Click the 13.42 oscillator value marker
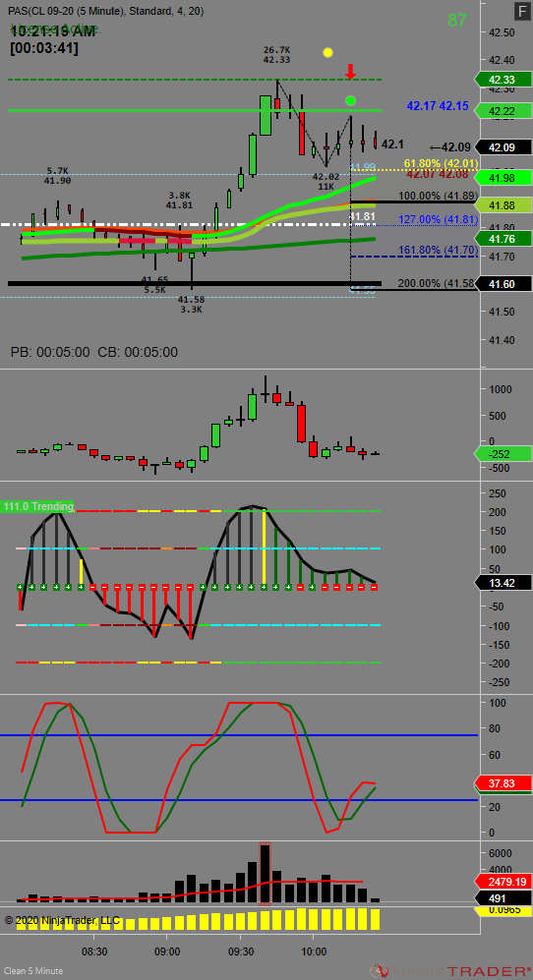This screenshot has height=980, width=533. (503, 583)
